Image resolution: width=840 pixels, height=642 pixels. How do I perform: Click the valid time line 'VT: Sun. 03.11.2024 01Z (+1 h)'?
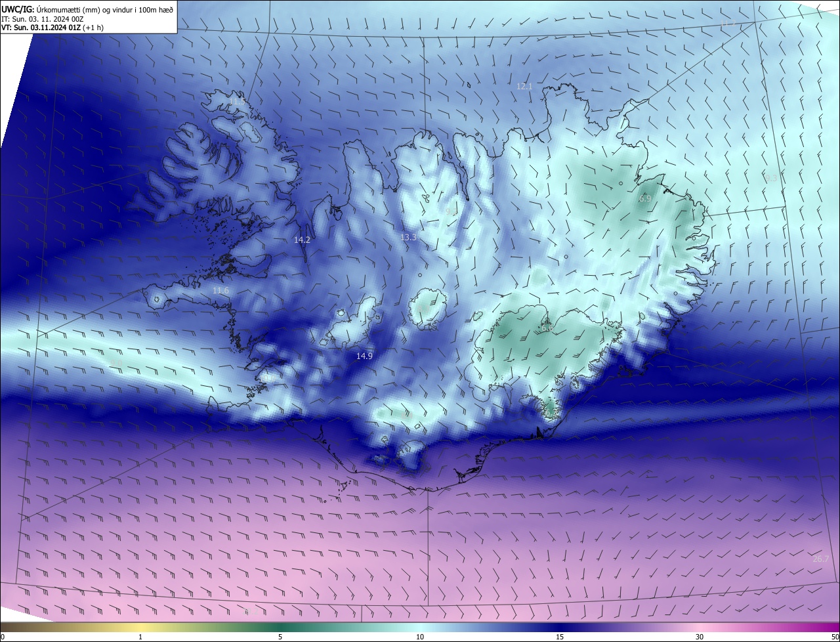pos(52,28)
